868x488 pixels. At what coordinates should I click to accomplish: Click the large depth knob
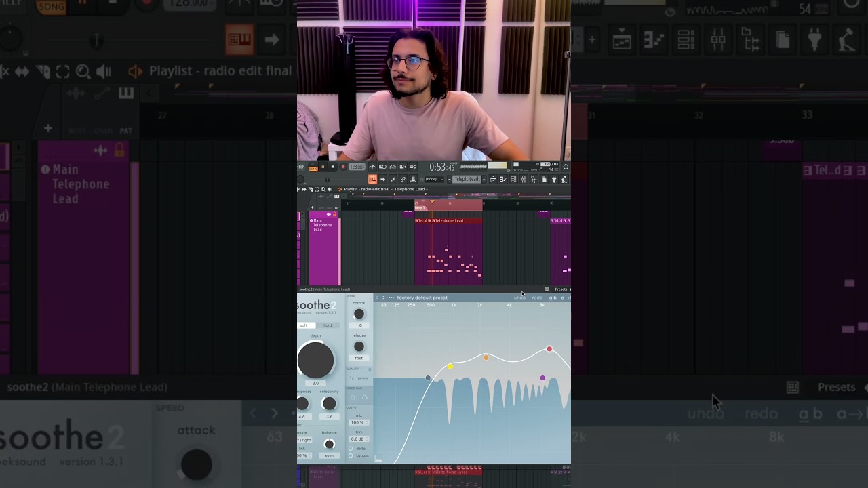tap(315, 360)
